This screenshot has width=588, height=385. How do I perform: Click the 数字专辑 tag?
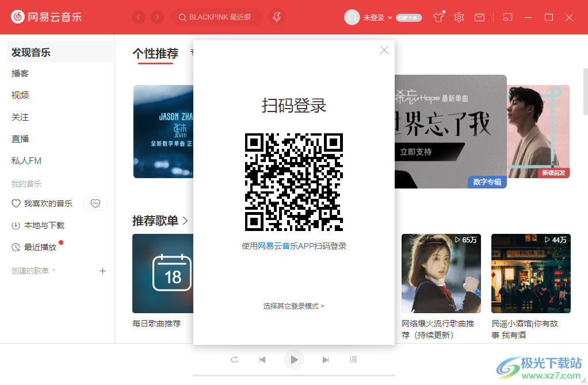tap(487, 182)
